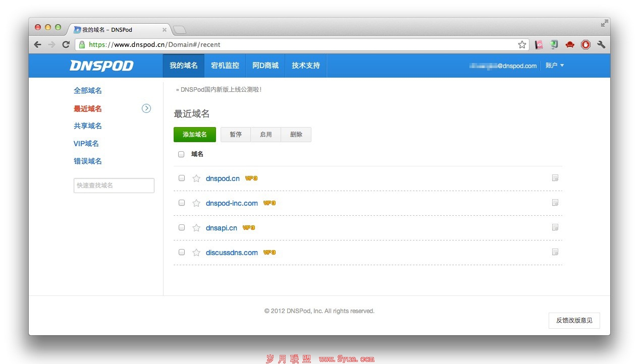Click the 域名 column header
This screenshot has width=639, height=364.
coord(197,154)
